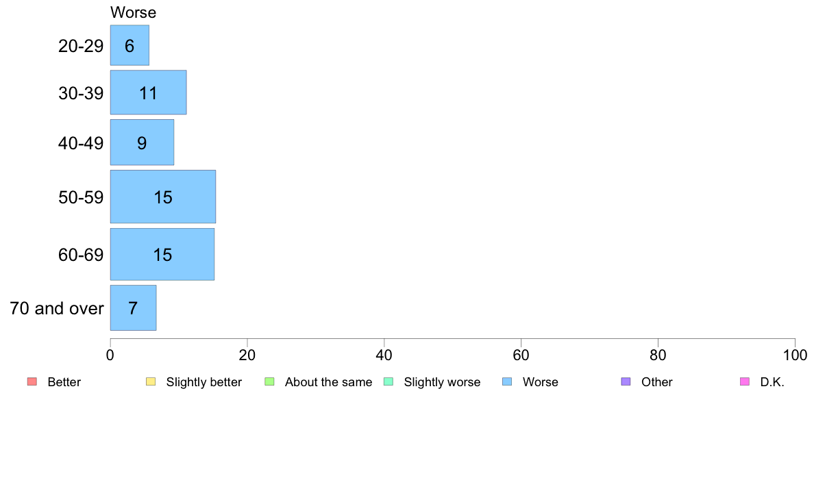Click the 100 tick on x-axis
Image resolution: width=814 pixels, height=504 pixels.
pyautogui.click(x=795, y=355)
